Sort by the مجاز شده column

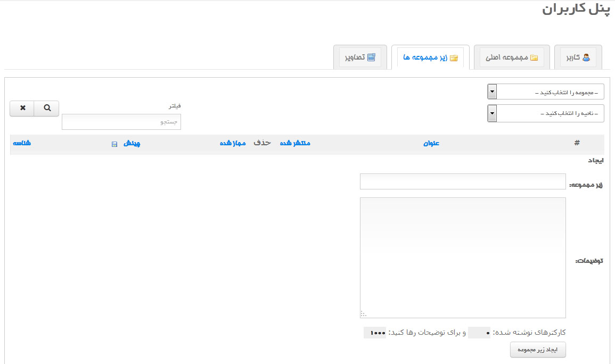coord(233,144)
